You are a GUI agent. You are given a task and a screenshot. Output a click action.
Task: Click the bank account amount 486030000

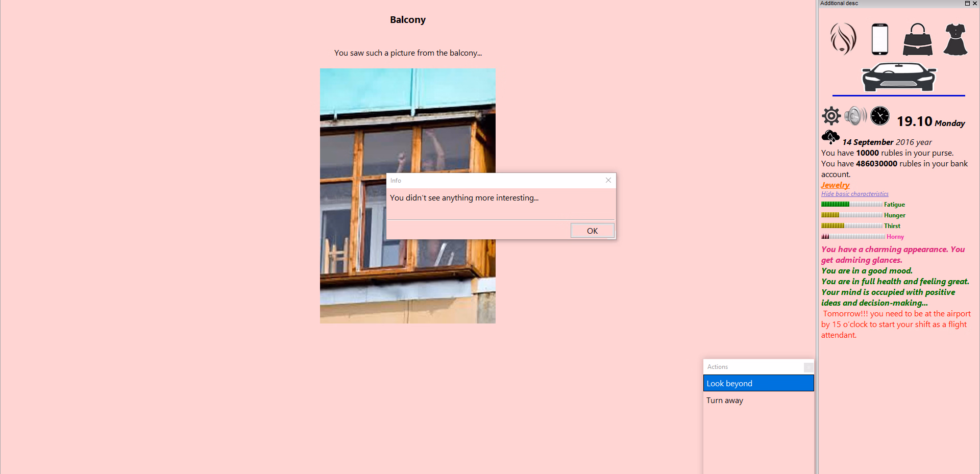(876, 164)
